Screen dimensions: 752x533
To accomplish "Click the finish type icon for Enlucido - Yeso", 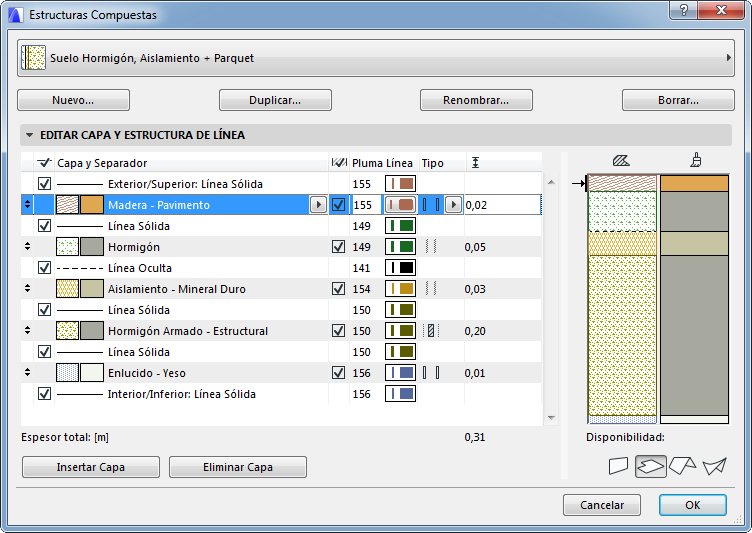I will pyautogui.click(x=431, y=373).
